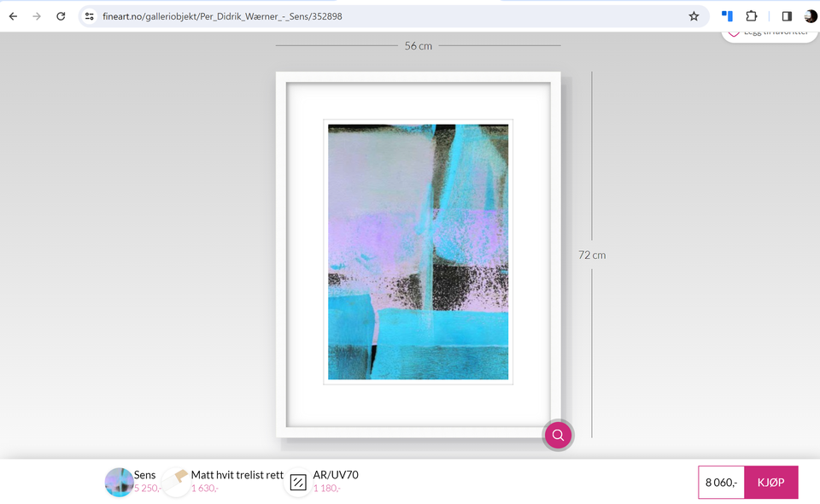Click the glass price 1 180,-
Image resolution: width=820 pixels, height=504 pixels.
pyautogui.click(x=327, y=489)
